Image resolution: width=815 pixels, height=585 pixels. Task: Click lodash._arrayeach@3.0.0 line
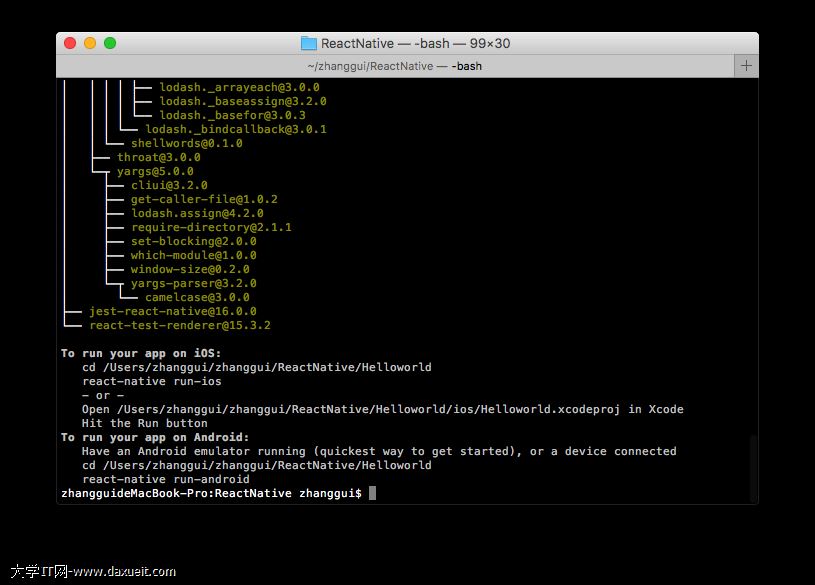239,87
